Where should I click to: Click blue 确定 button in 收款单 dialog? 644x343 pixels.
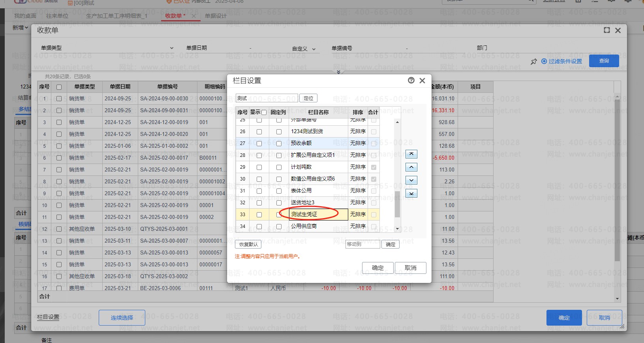pyautogui.click(x=564, y=318)
